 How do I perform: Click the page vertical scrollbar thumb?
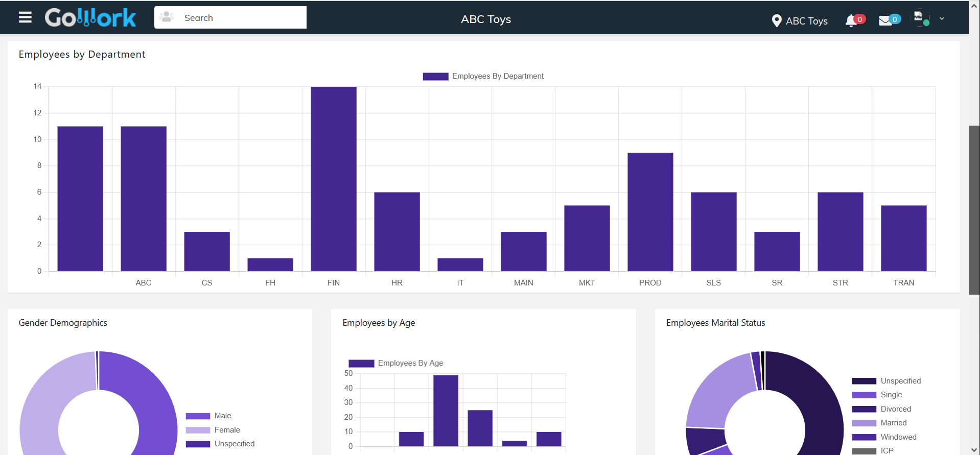click(x=974, y=210)
